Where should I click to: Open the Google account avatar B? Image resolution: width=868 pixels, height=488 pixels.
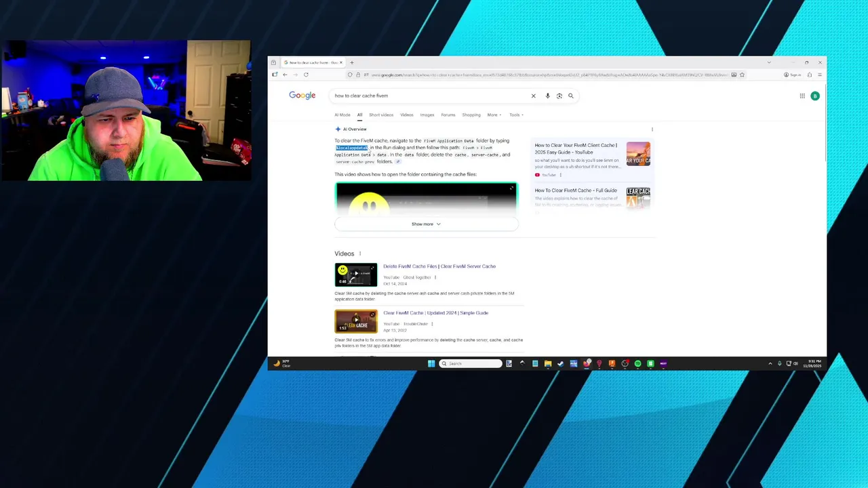click(815, 96)
